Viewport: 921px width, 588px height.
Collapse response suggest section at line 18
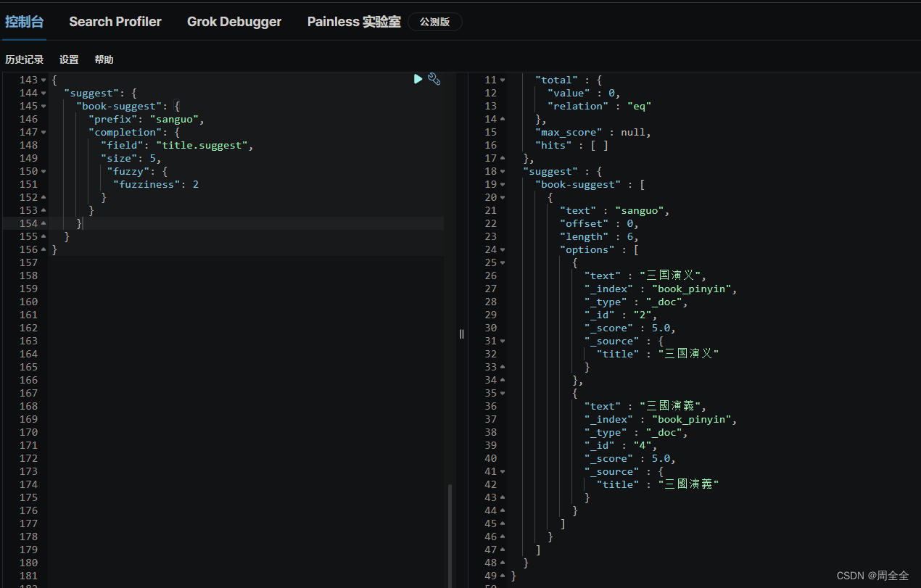click(x=503, y=171)
